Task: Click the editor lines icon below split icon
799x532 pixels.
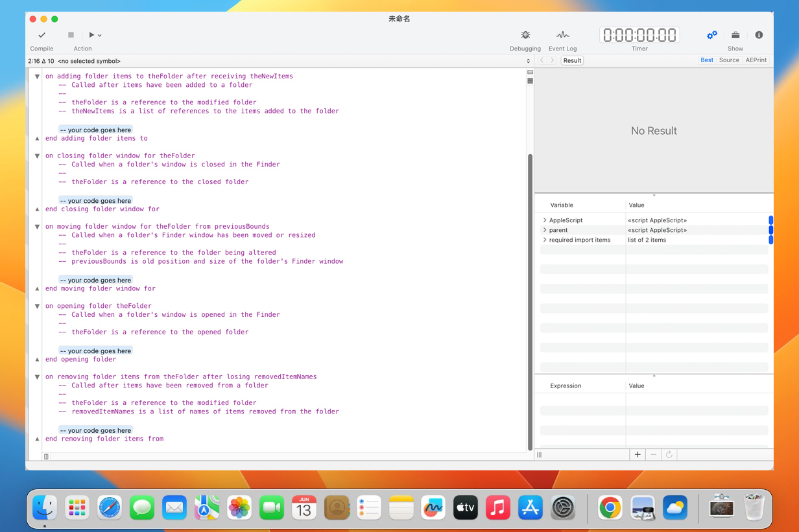Action: (530, 81)
